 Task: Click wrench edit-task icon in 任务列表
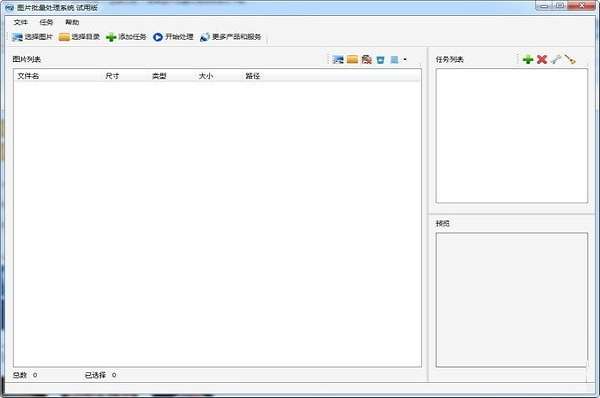[556, 59]
